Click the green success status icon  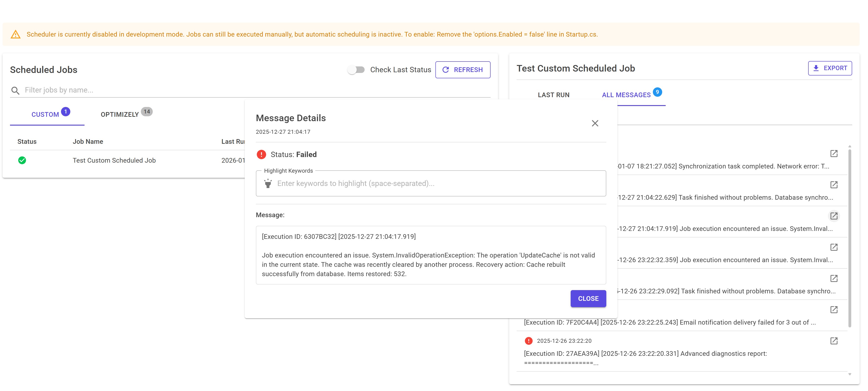(22, 160)
